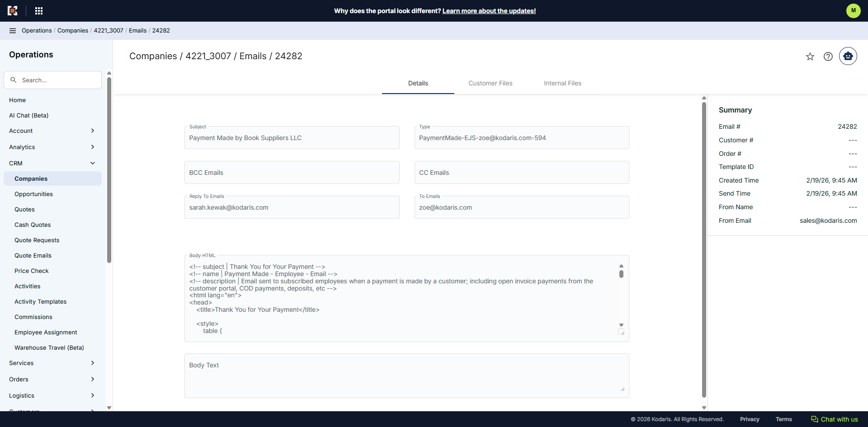Click the From Email value sales@kodaris.com
868x427 pixels.
(x=828, y=221)
